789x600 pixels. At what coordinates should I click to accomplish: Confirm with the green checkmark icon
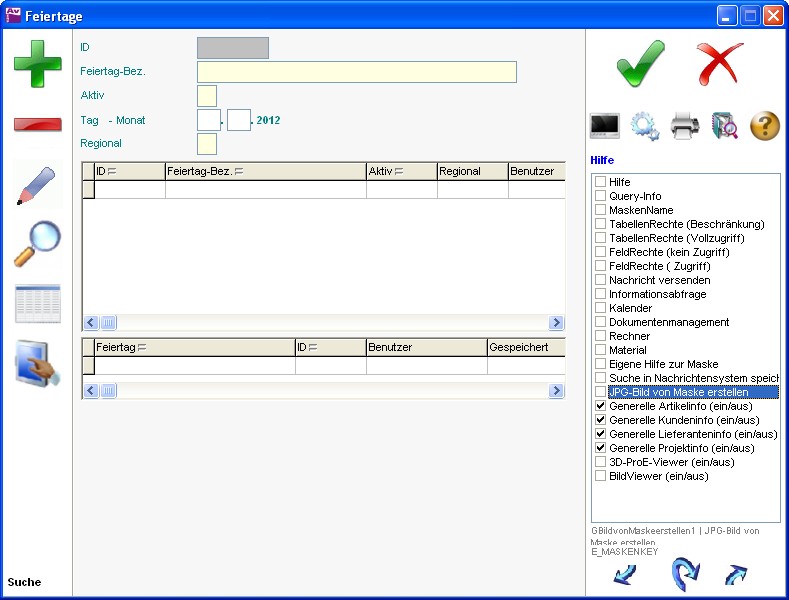pos(640,64)
